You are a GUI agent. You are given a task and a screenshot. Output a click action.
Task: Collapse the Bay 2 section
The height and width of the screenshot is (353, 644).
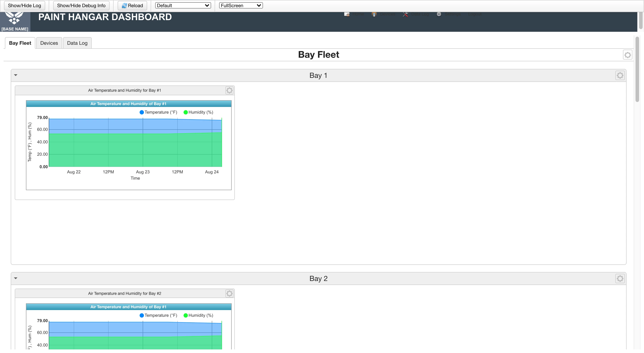pos(16,279)
